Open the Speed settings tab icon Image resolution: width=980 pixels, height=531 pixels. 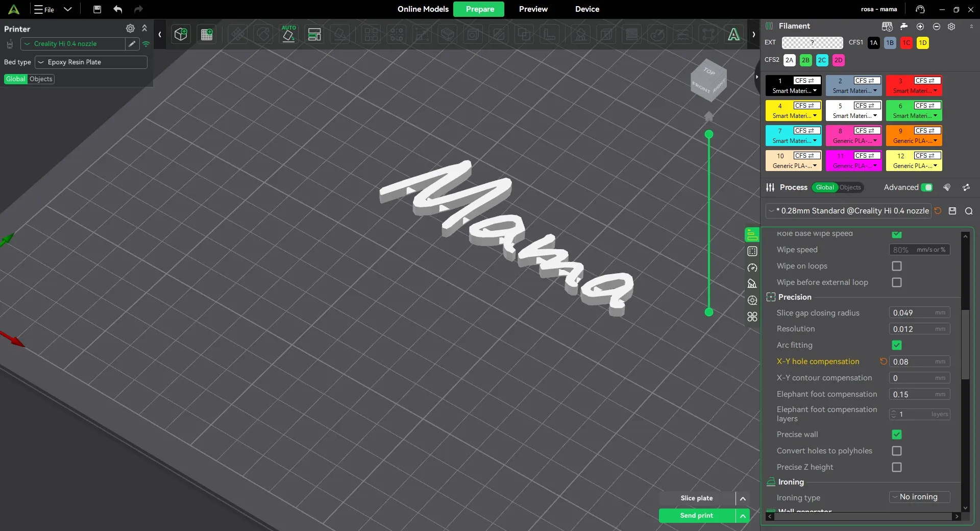(752, 268)
